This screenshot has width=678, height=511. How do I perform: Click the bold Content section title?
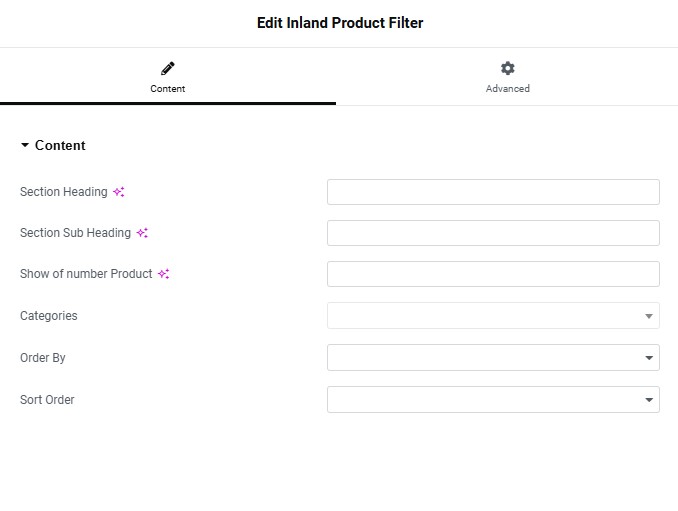point(60,145)
